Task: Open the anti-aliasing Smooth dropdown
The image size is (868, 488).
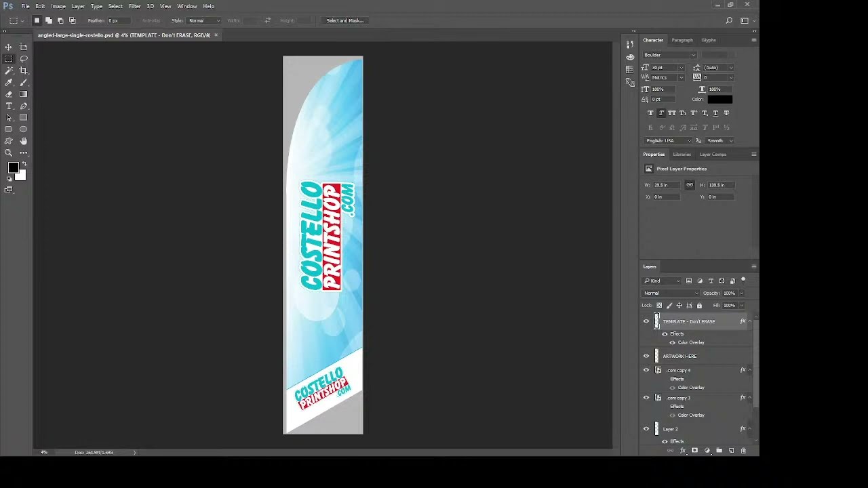Action: click(x=719, y=141)
